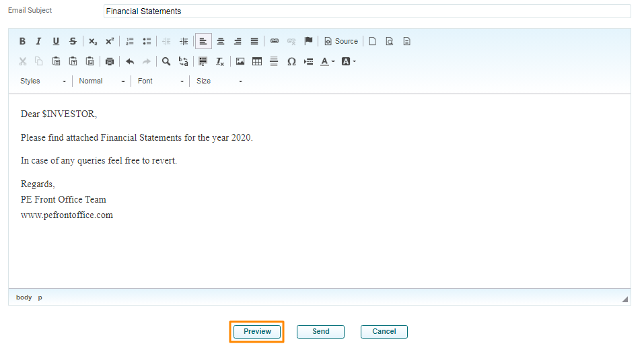Insert an anchor with flag icon
Viewport: 644px width, 352px height.
click(x=308, y=41)
